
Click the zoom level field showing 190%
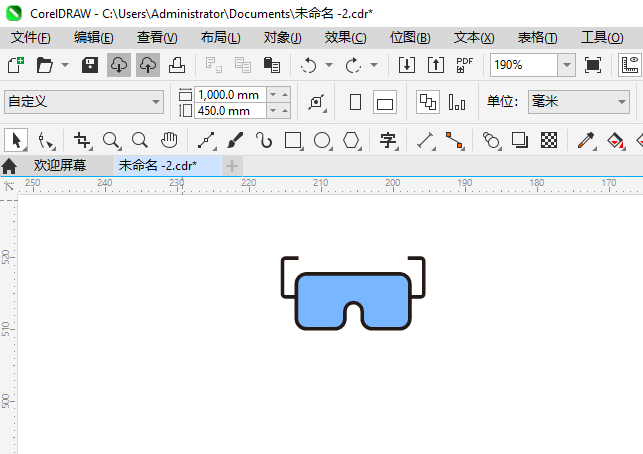(524, 65)
